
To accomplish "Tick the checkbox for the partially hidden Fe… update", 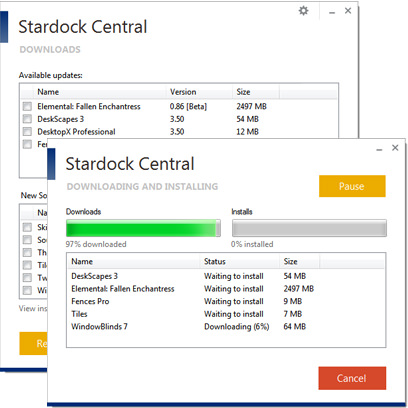I will pyautogui.click(x=27, y=144).
